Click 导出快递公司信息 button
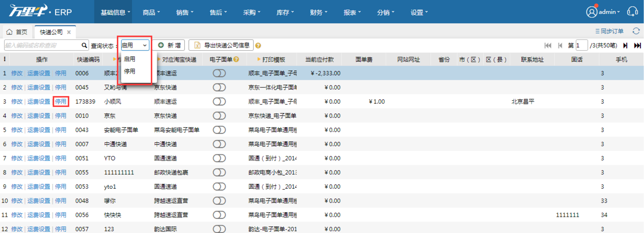This screenshot has width=644, height=233. pyautogui.click(x=221, y=45)
